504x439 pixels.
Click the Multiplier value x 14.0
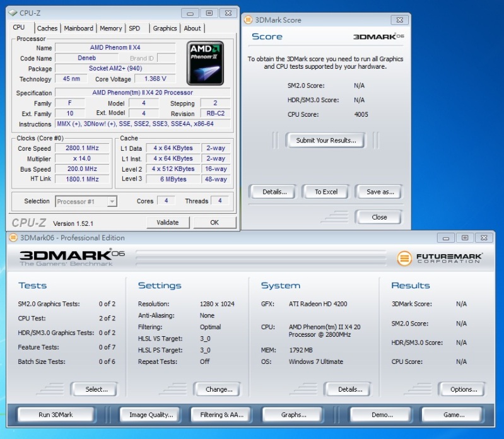[x=82, y=158]
